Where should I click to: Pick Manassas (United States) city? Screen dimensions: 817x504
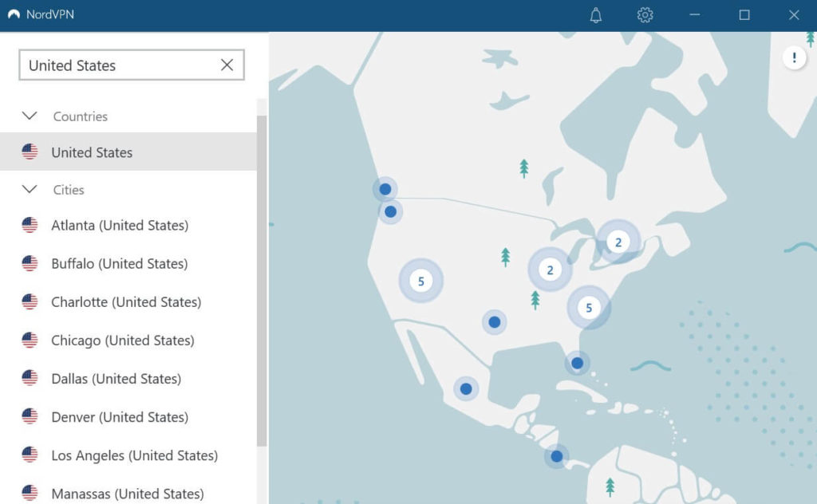128,493
